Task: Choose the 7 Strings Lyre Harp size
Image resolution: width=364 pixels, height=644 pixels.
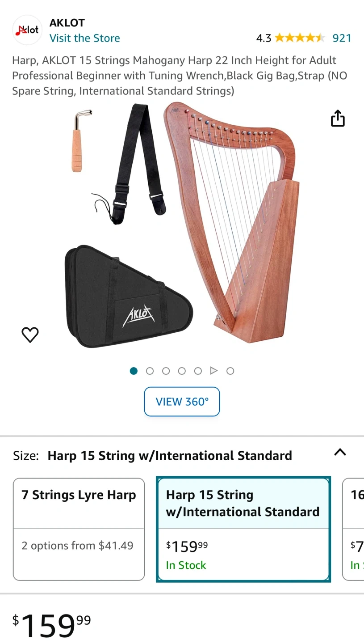Action: tap(79, 530)
